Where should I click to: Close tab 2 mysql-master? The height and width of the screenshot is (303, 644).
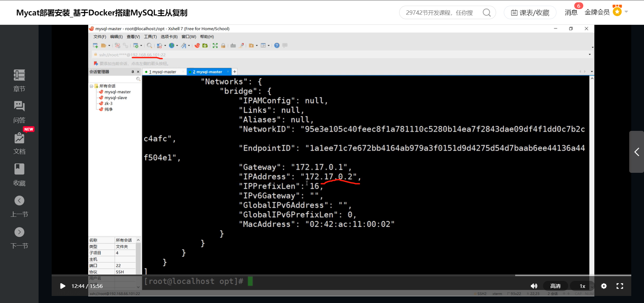[228, 71]
